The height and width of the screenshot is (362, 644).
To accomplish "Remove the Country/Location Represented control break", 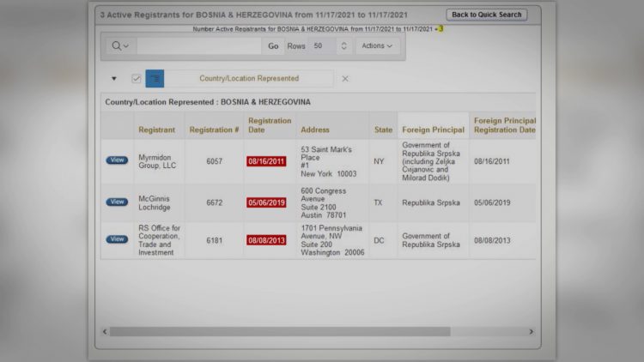I will pos(345,79).
